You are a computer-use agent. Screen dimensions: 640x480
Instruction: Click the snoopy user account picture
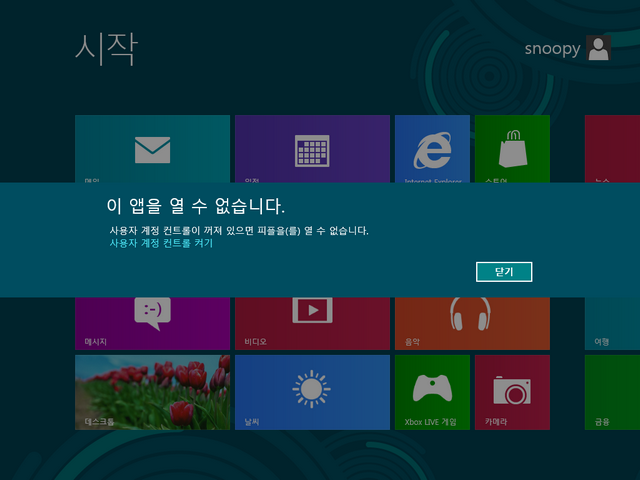click(598, 48)
